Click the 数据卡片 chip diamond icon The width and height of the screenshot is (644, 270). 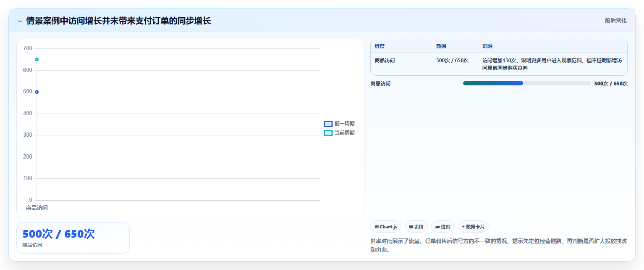coord(463,227)
